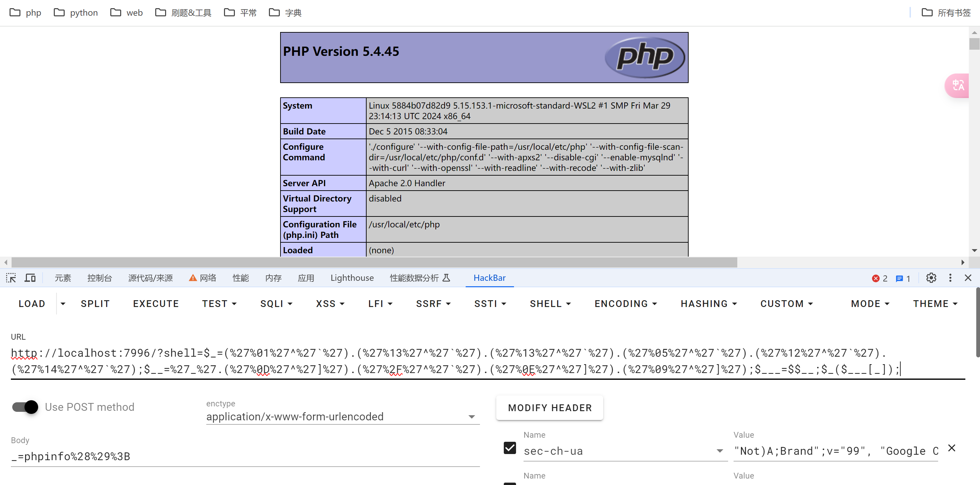The height and width of the screenshot is (485, 980).
Task: Uncheck the sec-ch-ua header checkbox
Action: coord(510,448)
